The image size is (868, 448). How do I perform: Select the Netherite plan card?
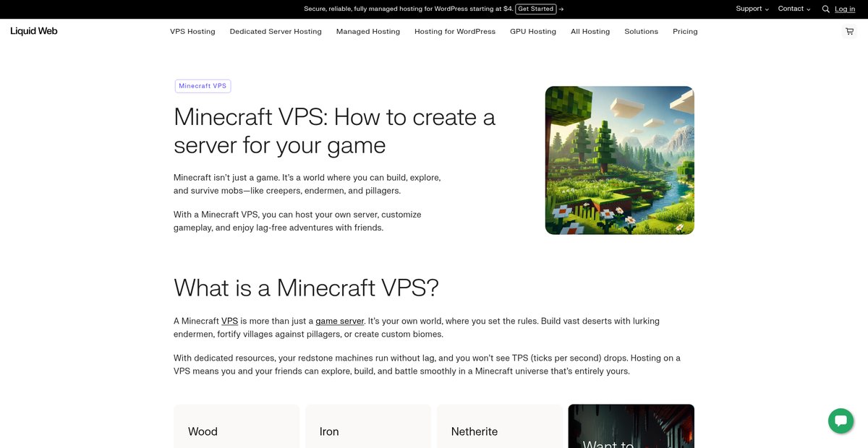point(500,426)
